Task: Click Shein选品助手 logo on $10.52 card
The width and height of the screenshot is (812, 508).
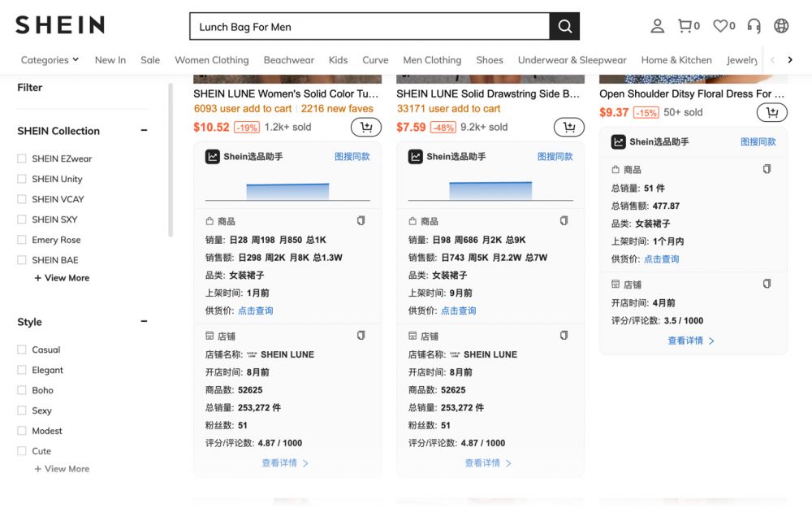Action: click(212, 157)
